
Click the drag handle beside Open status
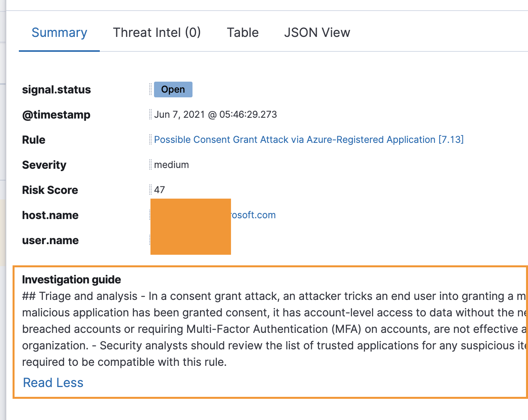point(150,89)
